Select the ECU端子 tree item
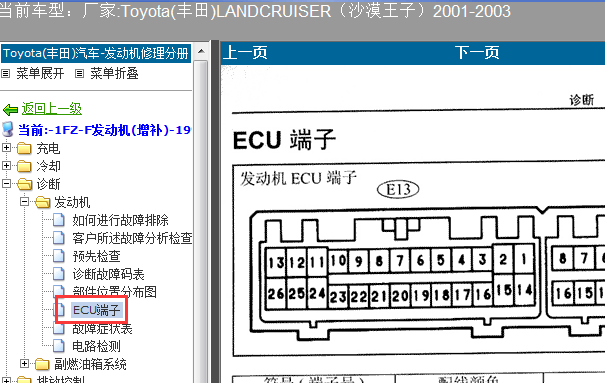 pos(96,310)
